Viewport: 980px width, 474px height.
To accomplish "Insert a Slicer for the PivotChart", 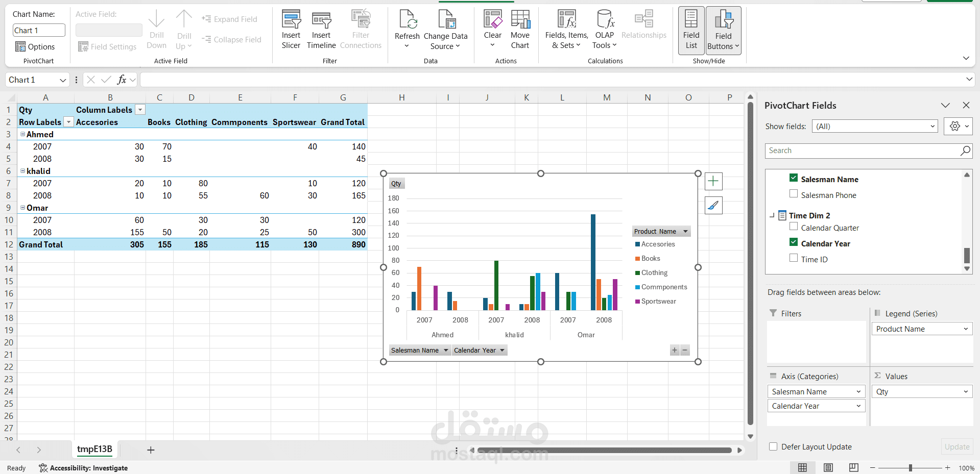I will pyautogui.click(x=291, y=29).
